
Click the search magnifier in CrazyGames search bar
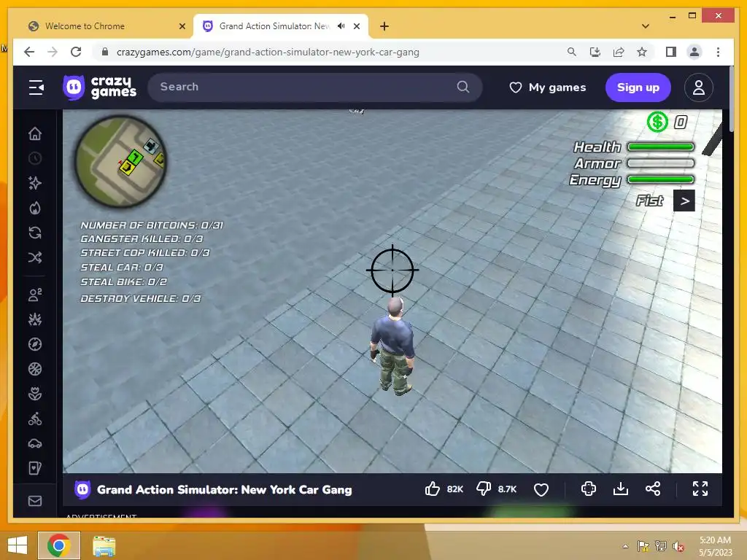[463, 87]
